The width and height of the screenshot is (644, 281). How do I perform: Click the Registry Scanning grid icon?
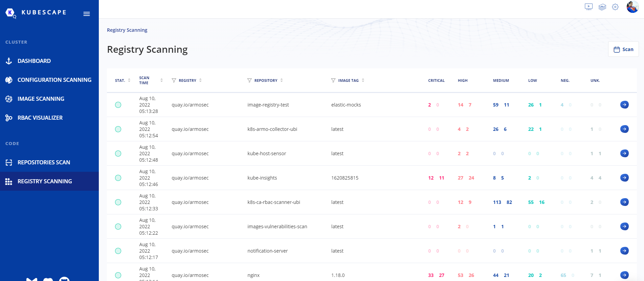pos(9,181)
